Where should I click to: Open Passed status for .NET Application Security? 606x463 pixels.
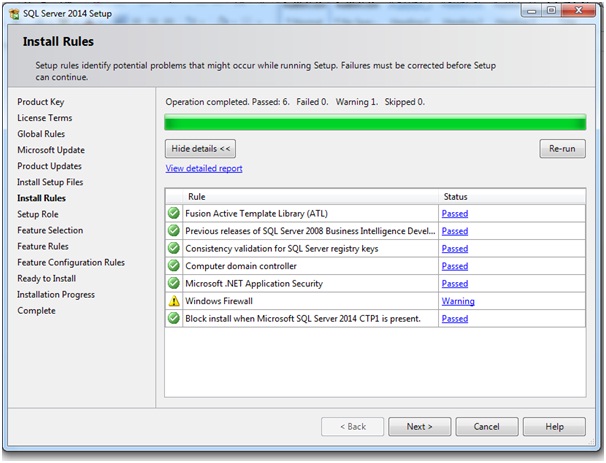pyautogui.click(x=455, y=284)
